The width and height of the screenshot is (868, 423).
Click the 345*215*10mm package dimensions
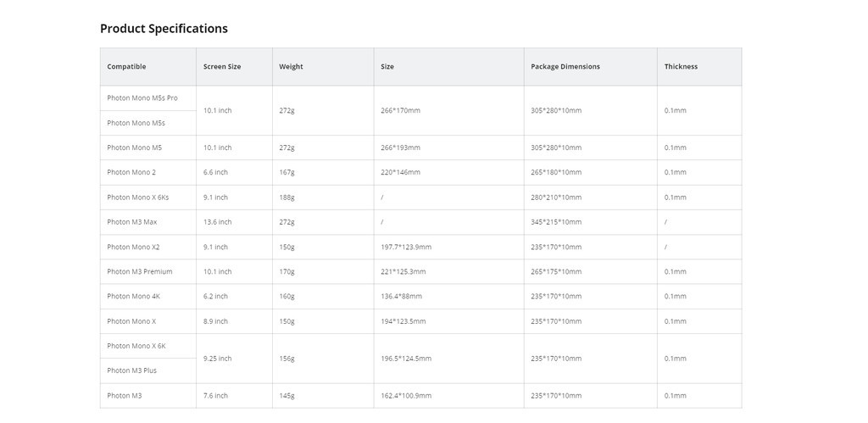556,222
